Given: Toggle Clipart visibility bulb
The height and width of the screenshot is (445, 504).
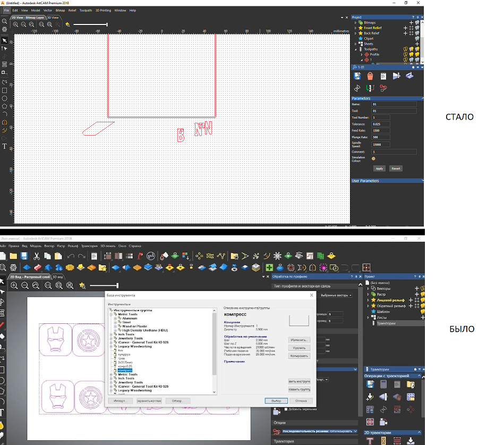Looking at the screenshot, I should [417, 39].
